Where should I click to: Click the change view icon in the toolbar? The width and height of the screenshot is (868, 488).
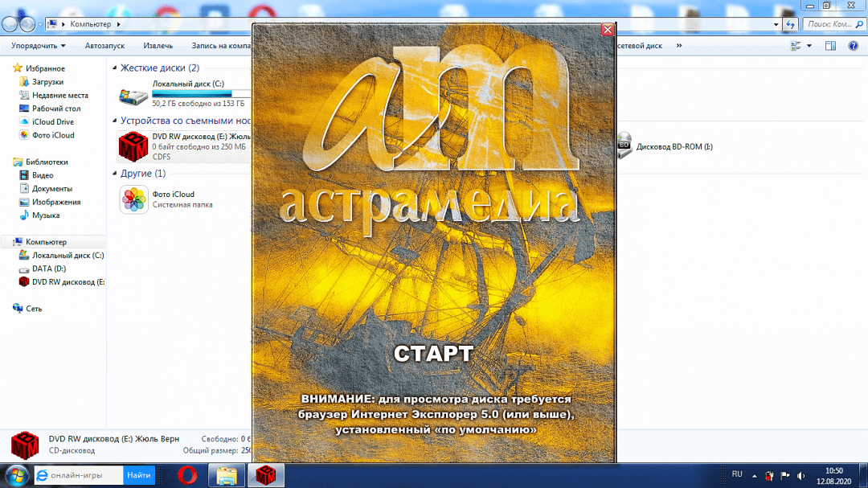pyautogui.click(x=796, y=46)
